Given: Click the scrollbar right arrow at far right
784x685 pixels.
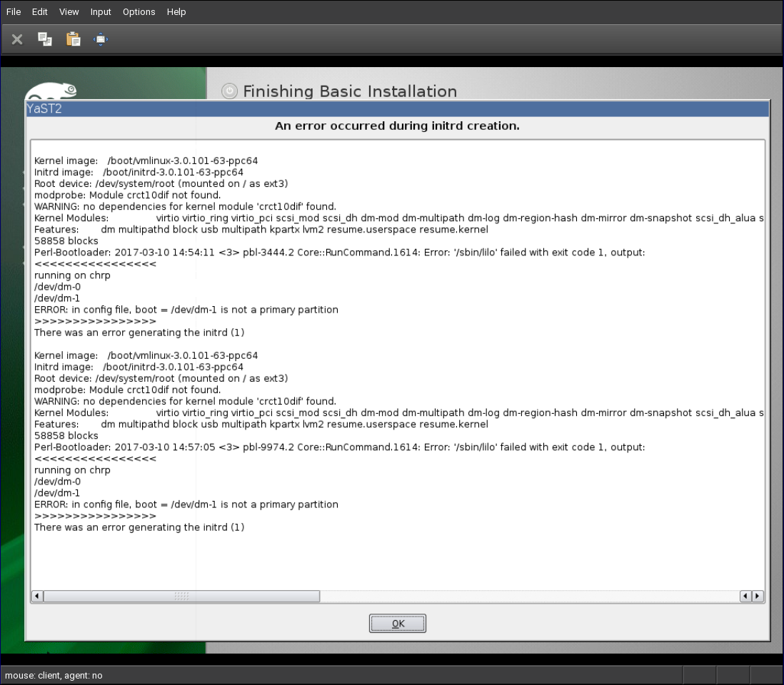Looking at the screenshot, I should click(x=757, y=596).
